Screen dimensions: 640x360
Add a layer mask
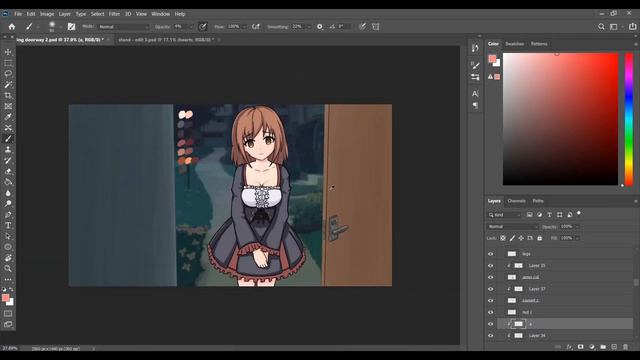pos(580,347)
